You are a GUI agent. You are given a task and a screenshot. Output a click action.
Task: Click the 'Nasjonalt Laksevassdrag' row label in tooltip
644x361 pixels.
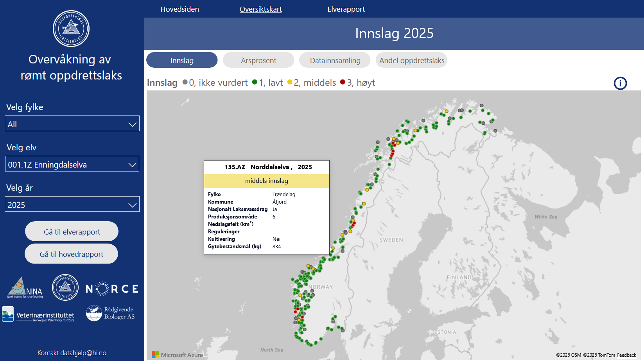238,209
